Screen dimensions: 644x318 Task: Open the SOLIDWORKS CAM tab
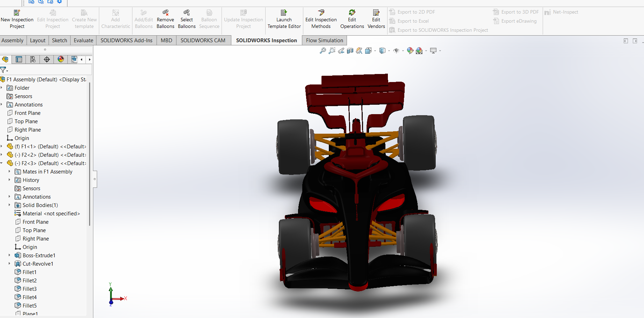(x=203, y=40)
